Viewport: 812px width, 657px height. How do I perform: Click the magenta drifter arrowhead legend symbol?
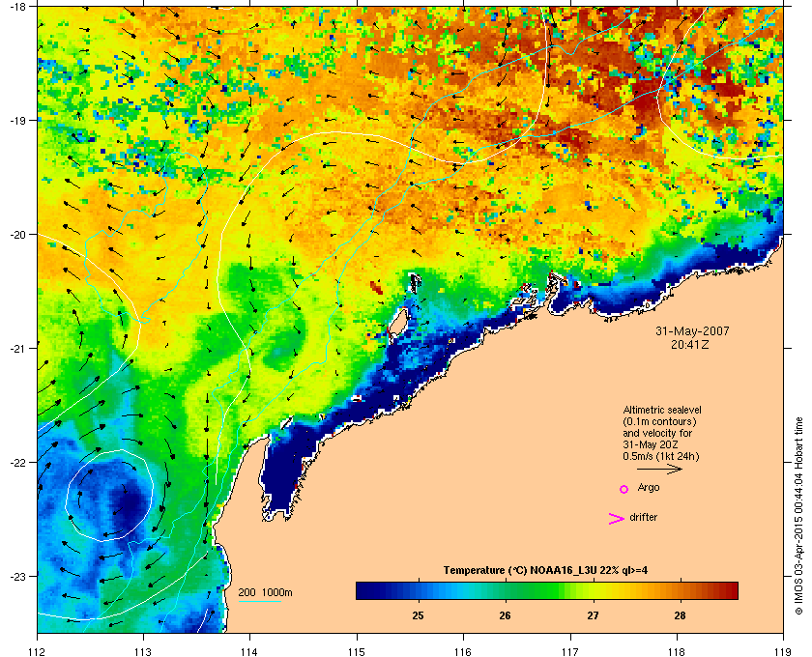[x=617, y=519]
